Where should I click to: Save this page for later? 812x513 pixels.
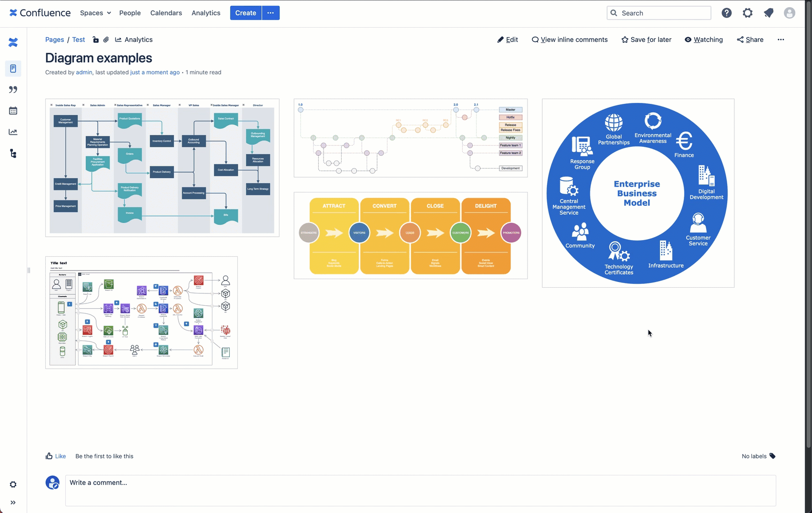pyautogui.click(x=646, y=40)
